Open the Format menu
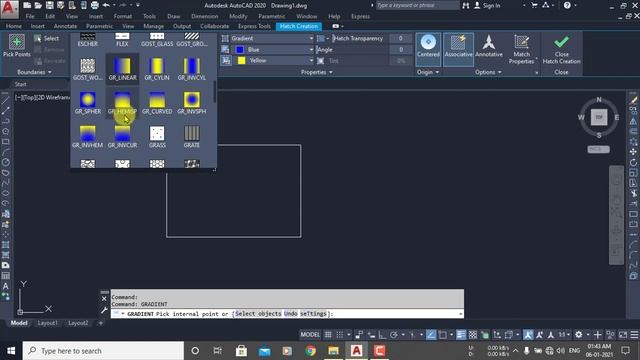Screen dimensions: 640x360 click(x=122, y=16)
